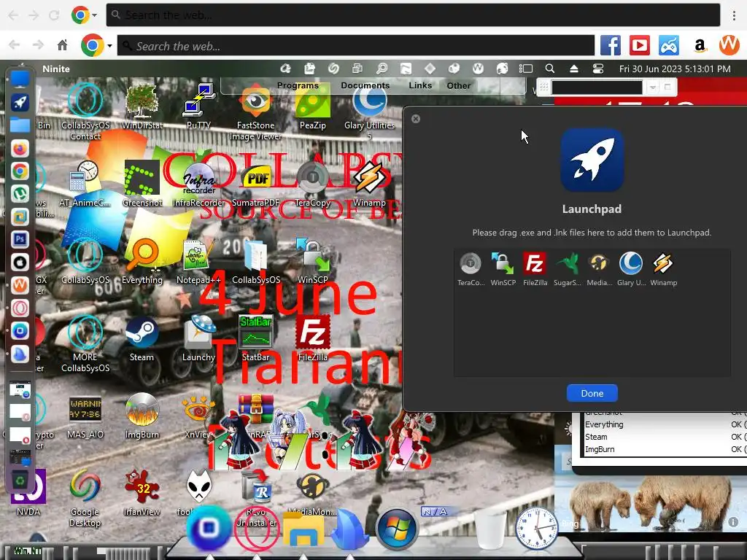This screenshot has height=560, width=747.
Task: Close the Launchpad window with the X button
Action: coord(416,119)
